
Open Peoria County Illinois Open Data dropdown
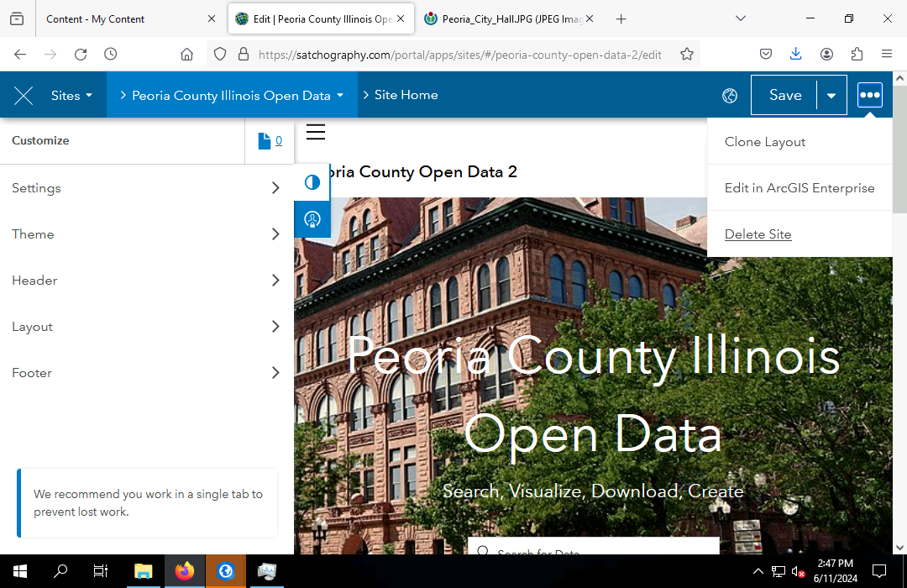click(232, 96)
